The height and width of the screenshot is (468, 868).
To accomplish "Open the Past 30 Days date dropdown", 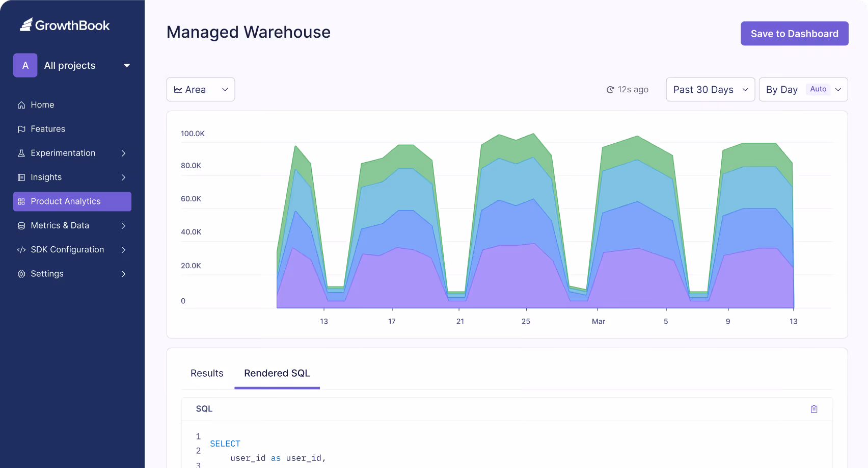I will click(710, 89).
